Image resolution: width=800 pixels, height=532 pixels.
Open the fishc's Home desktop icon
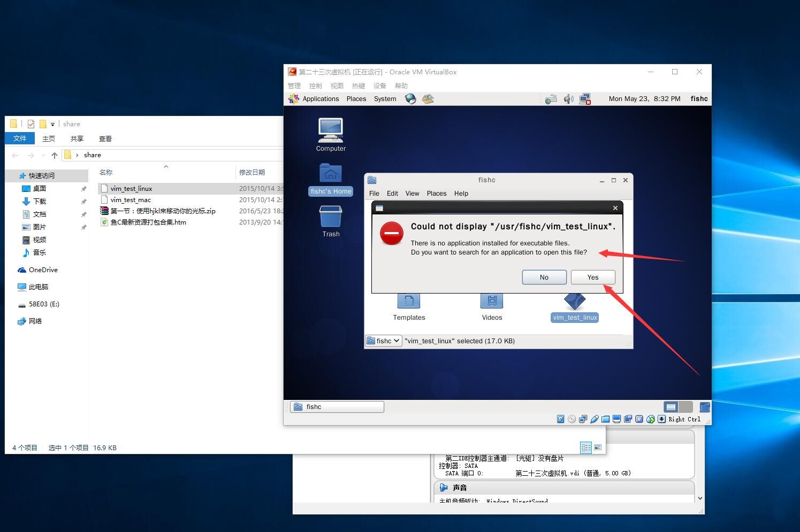tap(331, 179)
